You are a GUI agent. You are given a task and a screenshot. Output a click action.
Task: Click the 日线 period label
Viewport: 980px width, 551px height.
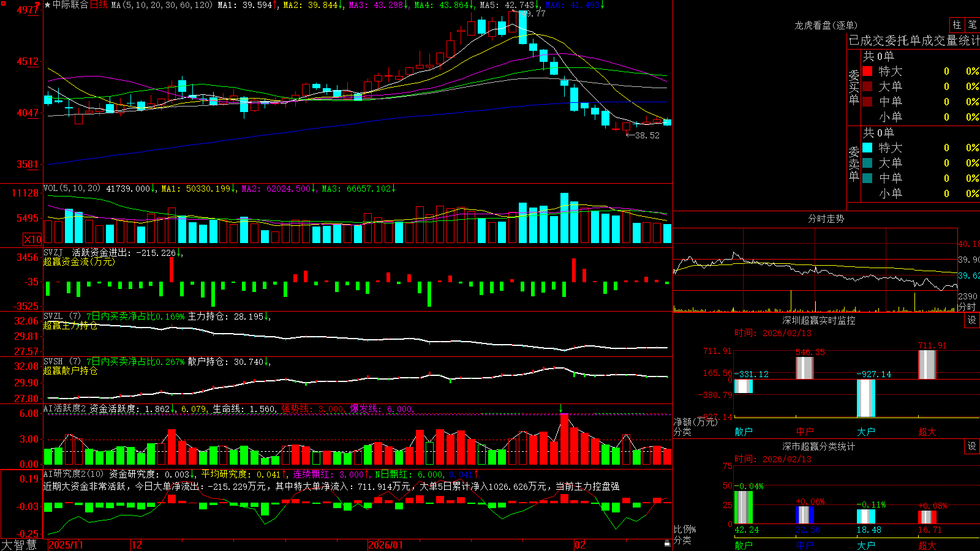(x=99, y=5)
